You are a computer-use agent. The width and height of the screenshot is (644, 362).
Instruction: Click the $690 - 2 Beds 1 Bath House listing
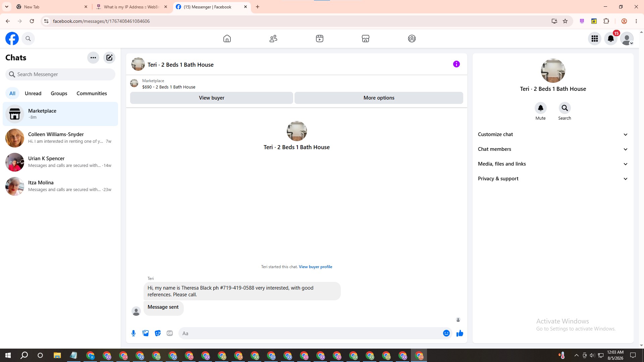coord(168,87)
